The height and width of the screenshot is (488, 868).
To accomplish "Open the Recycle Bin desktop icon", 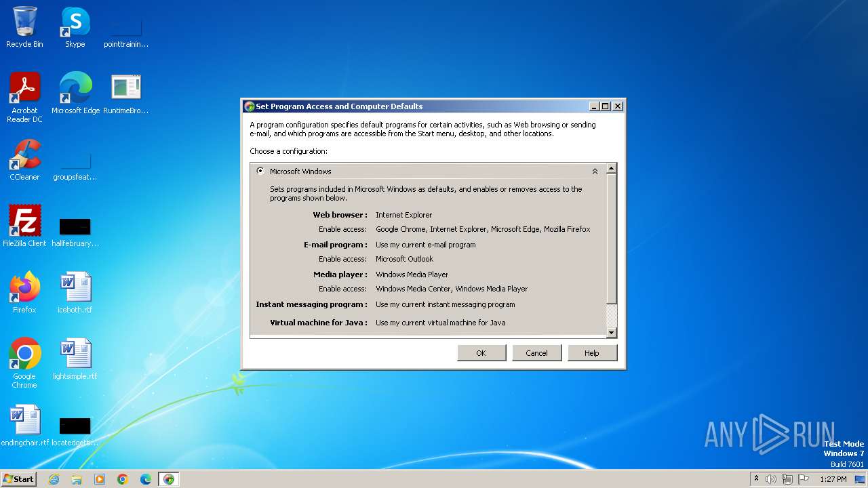I will point(24,27).
